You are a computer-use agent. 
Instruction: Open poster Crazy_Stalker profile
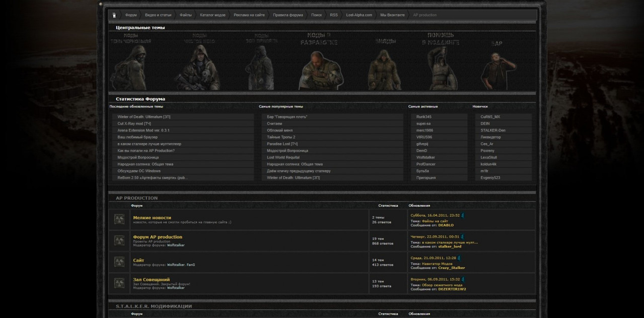[x=451, y=268]
